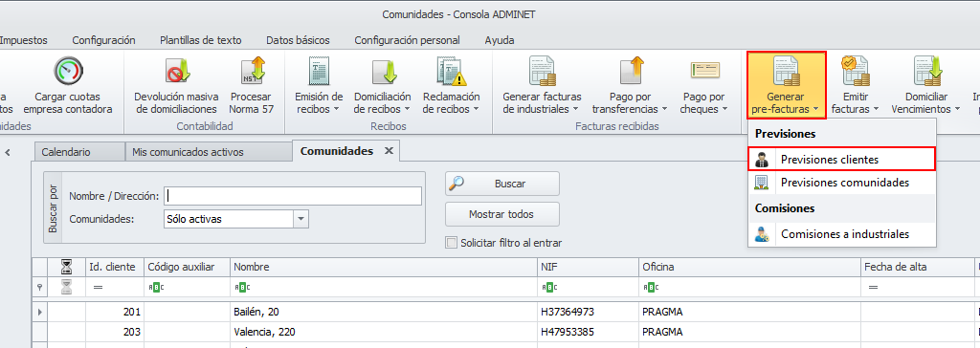The height and width of the screenshot is (348, 980).
Task: Click Generar facturas de industriales icon
Action: pyautogui.click(x=542, y=71)
